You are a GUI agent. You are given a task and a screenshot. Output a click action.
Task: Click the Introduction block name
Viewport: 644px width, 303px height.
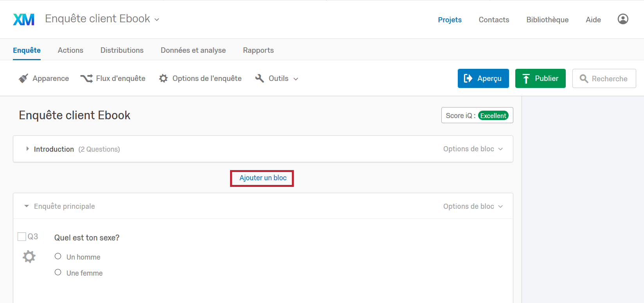[x=54, y=149]
